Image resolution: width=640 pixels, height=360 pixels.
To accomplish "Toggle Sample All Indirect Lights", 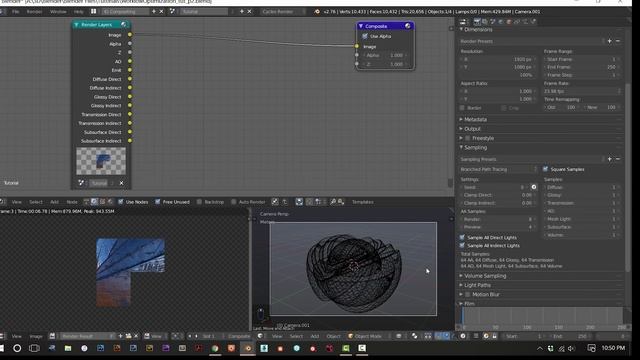I will click(x=462, y=246).
